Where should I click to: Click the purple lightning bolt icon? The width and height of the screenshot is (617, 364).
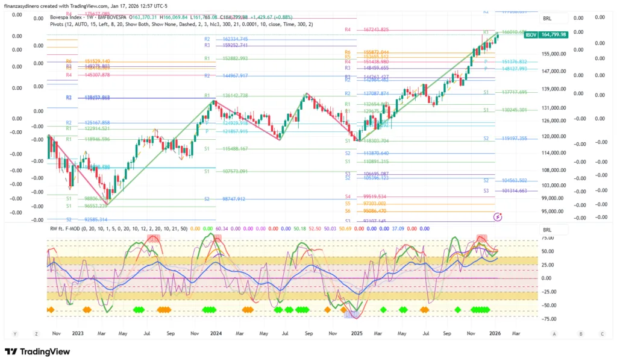(498, 216)
